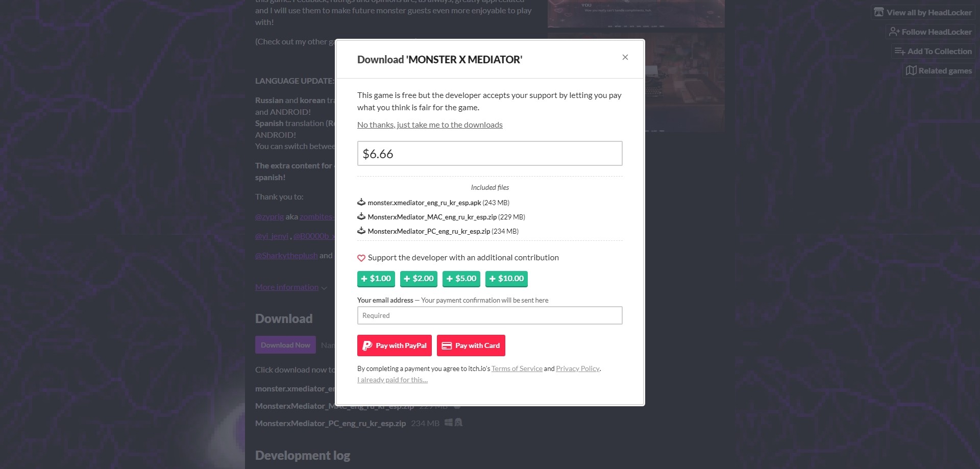Click the Related games map icon
Viewport: 980px width, 469px height.
click(x=911, y=70)
